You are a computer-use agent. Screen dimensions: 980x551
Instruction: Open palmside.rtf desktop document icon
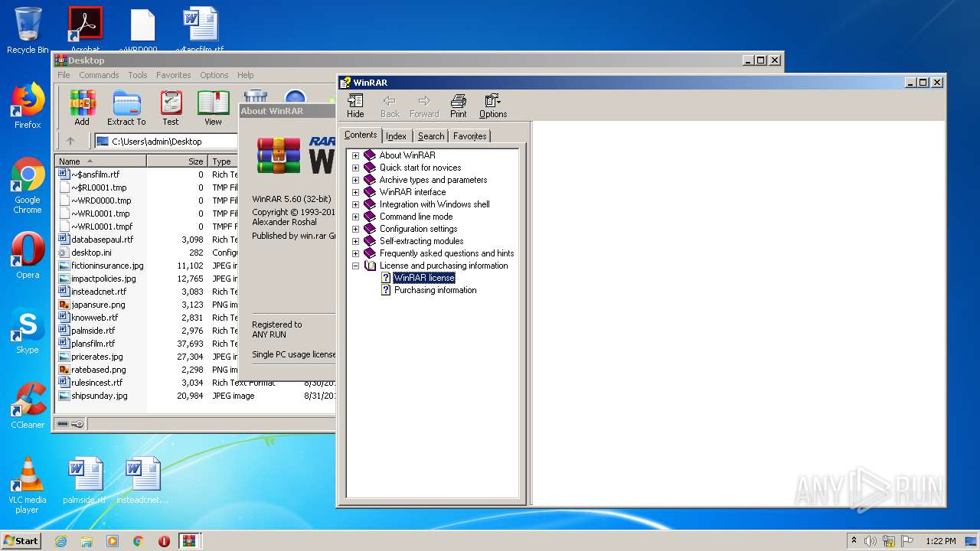coord(85,481)
